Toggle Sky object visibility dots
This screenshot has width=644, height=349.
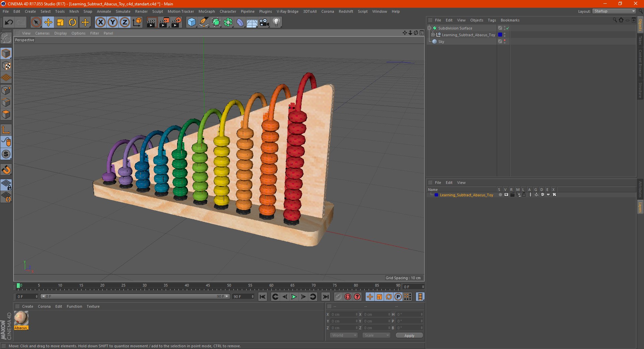504,41
